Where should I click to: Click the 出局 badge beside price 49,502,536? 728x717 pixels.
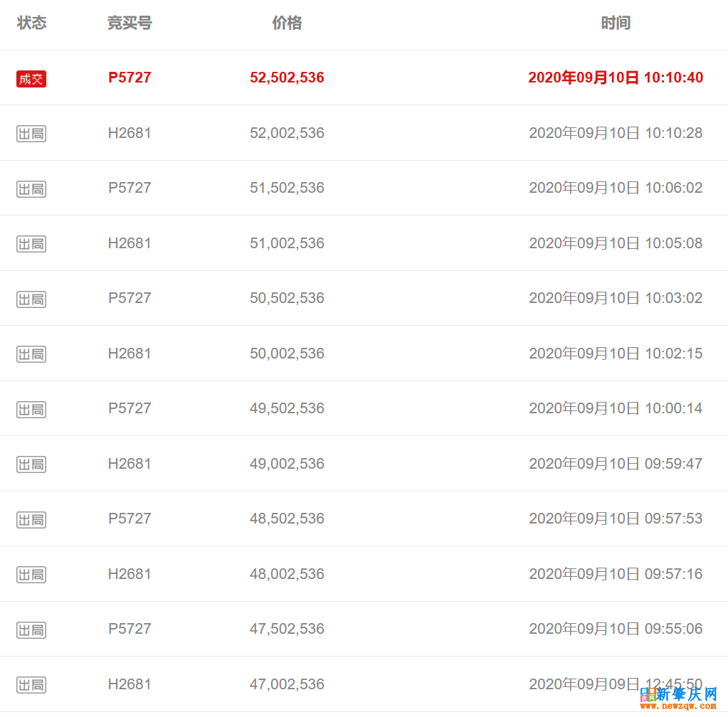31,410
